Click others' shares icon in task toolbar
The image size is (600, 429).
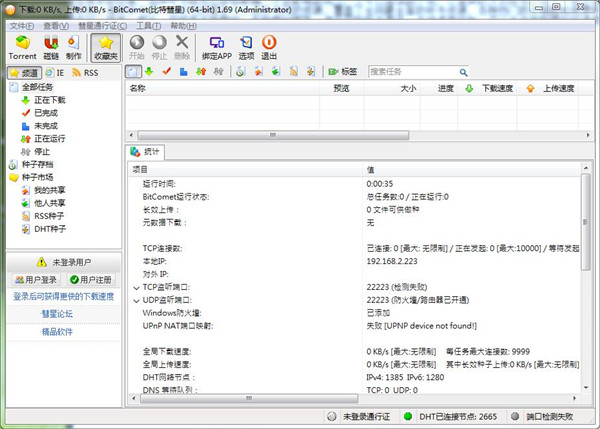tap(276, 72)
